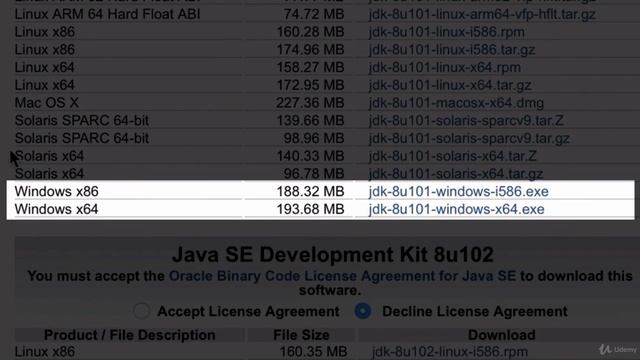Click the Windows x86 row label
Viewport: 640px width, 360px height.
[56, 191]
